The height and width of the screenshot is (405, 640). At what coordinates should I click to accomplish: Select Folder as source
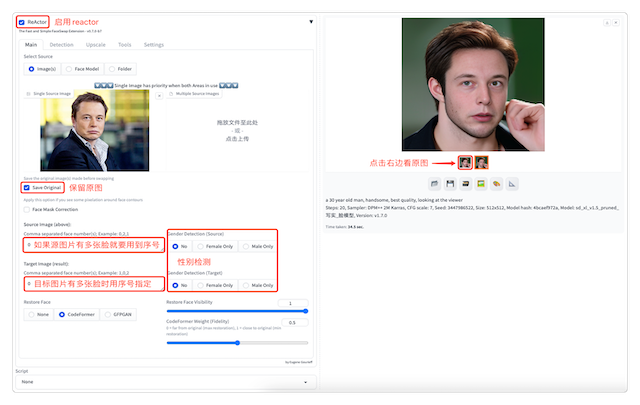[x=120, y=69]
